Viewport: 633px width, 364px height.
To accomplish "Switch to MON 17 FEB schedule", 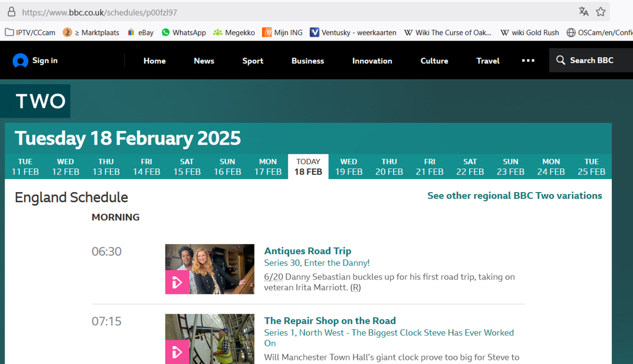I will click(x=268, y=167).
